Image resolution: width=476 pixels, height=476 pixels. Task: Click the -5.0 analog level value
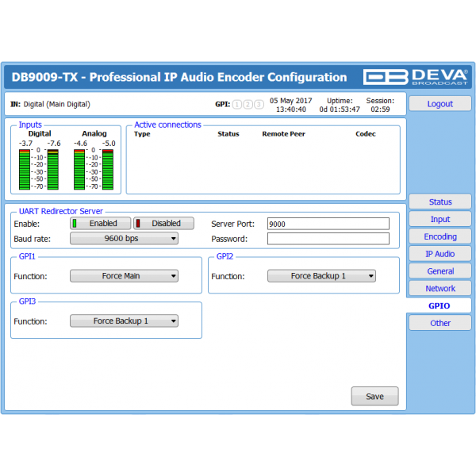(x=109, y=144)
